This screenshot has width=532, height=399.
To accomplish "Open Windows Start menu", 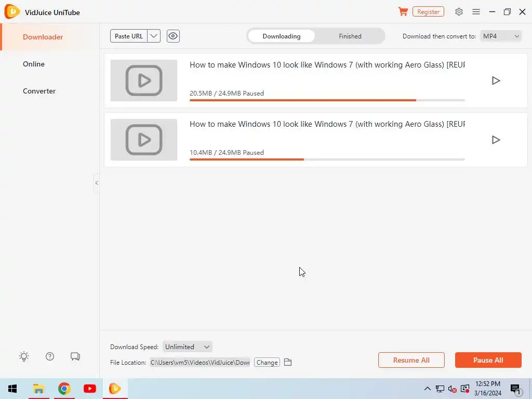I will (12, 389).
